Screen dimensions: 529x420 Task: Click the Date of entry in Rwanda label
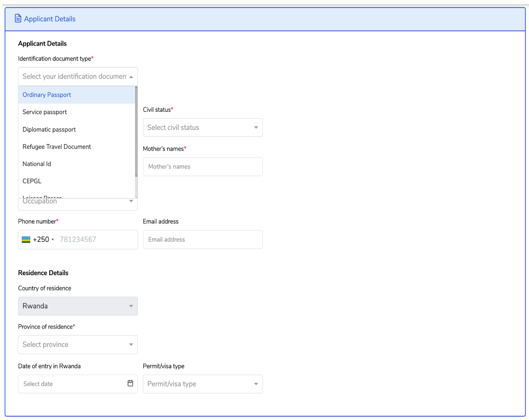49,366
